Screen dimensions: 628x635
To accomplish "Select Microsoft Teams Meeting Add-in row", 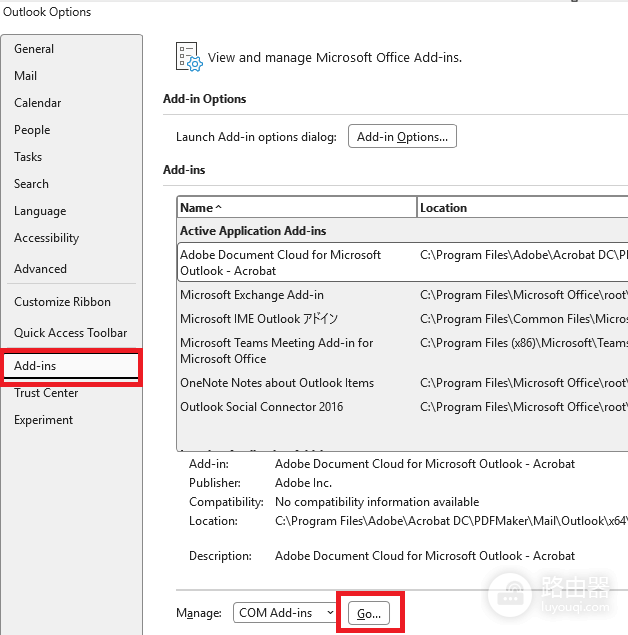I will 402,351.
